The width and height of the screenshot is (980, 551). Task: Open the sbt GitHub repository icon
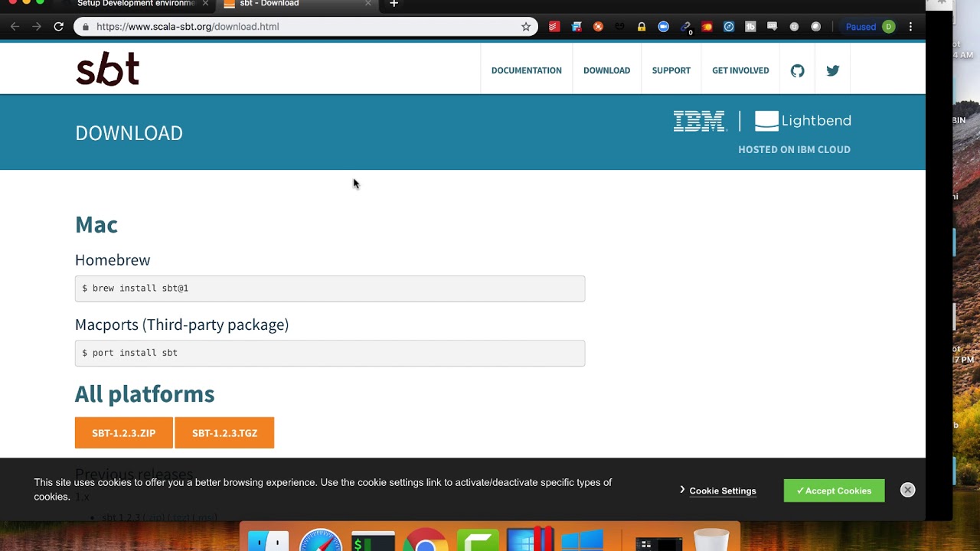pyautogui.click(x=797, y=70)
